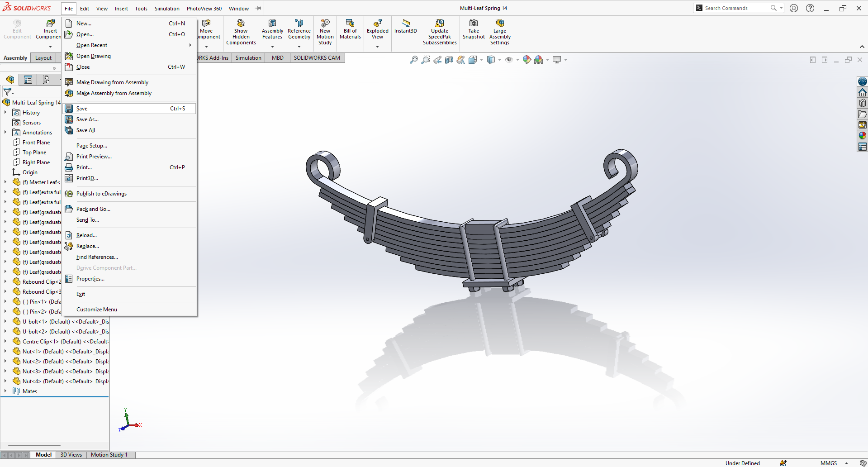Image resolution: width=868 pixels, height=467 pixels.
Task: Open the Appearances color ball panel
Action: tap(863, 135)
